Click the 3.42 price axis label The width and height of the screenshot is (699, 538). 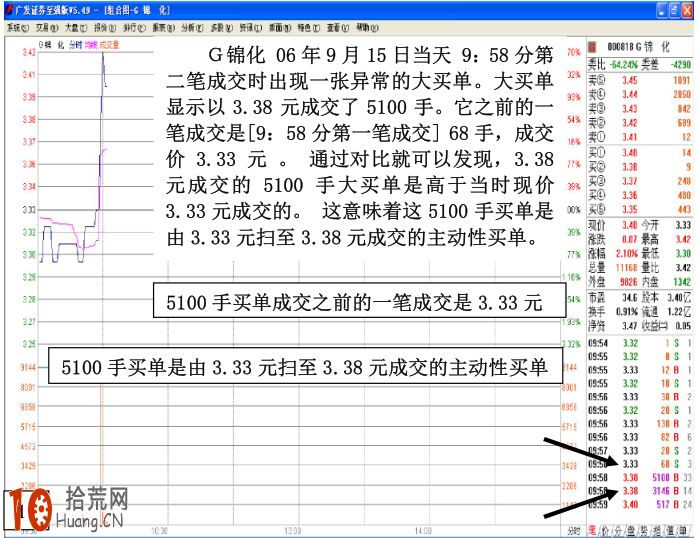pos(29,53)
